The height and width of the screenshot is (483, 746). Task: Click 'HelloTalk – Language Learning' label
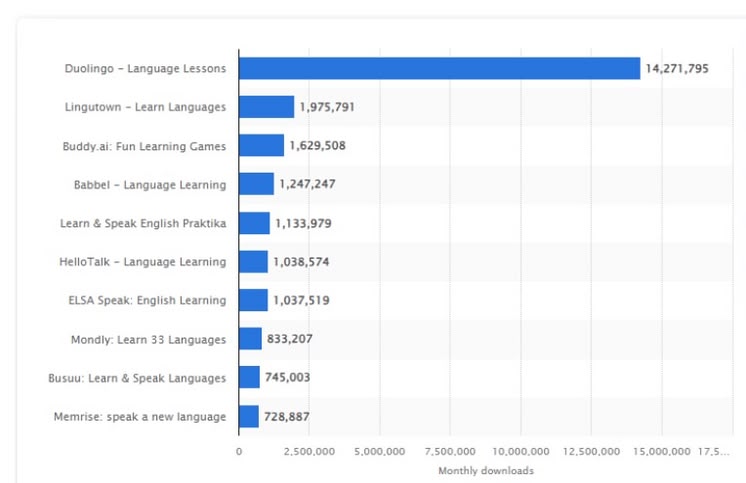143,262
